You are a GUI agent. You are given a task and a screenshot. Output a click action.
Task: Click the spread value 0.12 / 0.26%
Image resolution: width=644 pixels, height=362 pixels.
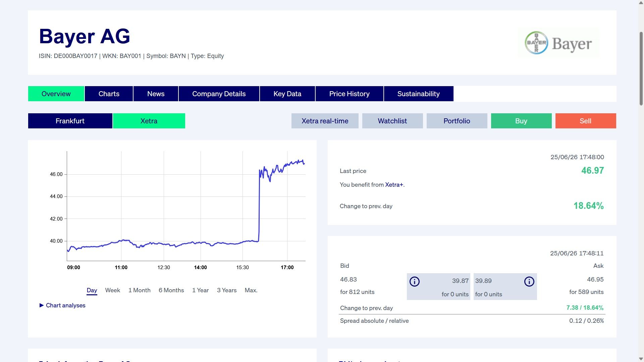pos(587,321)
